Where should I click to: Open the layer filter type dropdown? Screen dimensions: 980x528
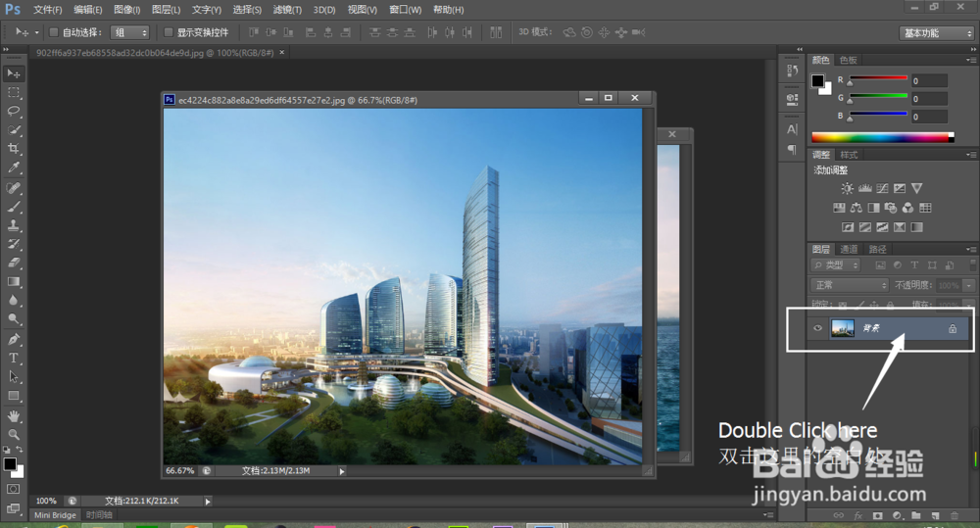(x=836, y=265)
